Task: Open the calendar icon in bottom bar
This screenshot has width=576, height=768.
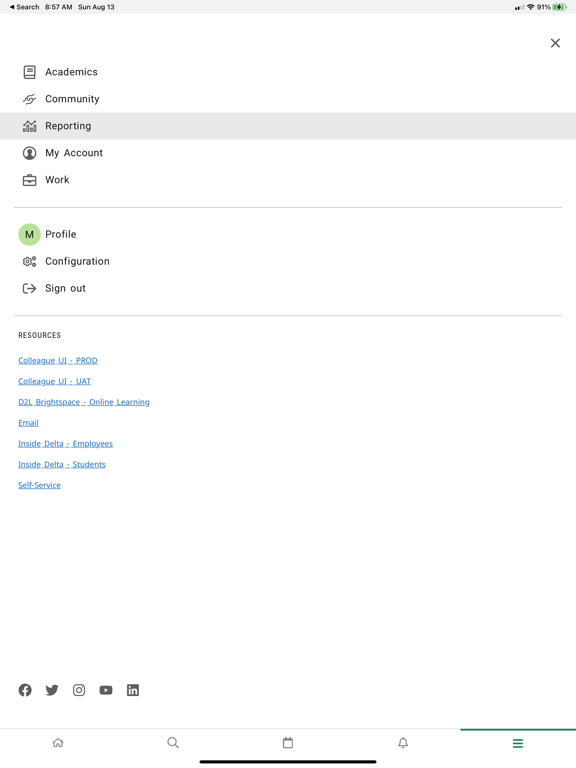Action: (288, 743)
